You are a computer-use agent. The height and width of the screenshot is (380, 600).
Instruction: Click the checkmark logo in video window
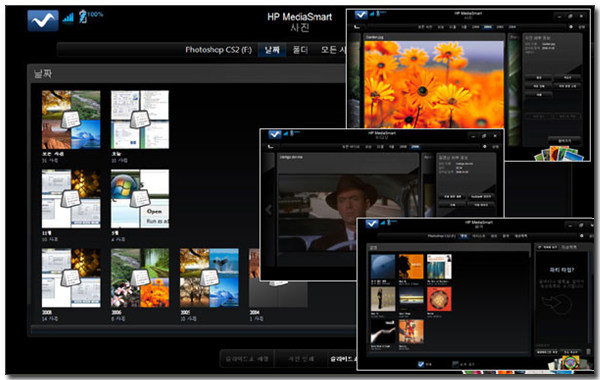(275, 134)
